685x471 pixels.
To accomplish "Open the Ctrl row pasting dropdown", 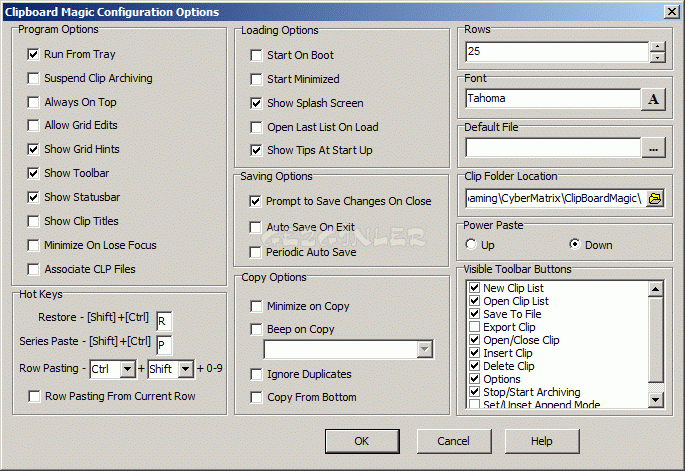I will [x=128, y=369].
